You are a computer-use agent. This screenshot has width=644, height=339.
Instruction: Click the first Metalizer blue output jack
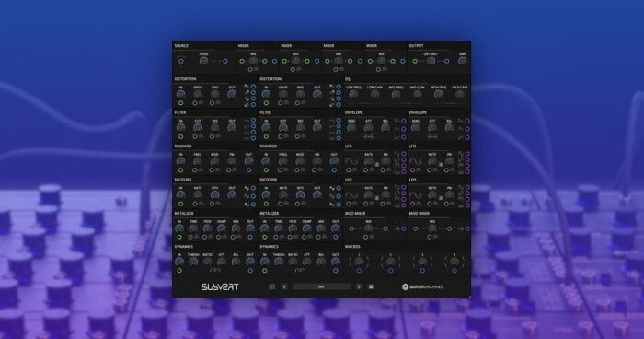250,237
